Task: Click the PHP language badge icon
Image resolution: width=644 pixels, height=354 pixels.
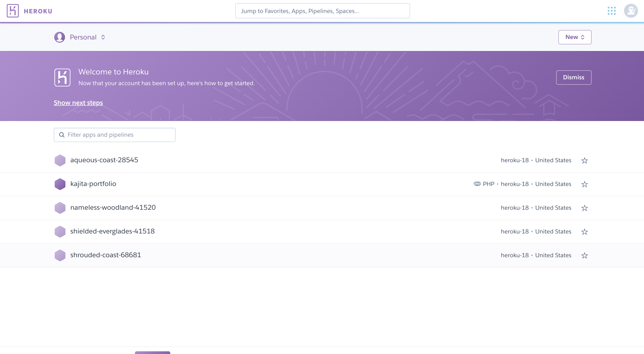Action: (477, 184)
